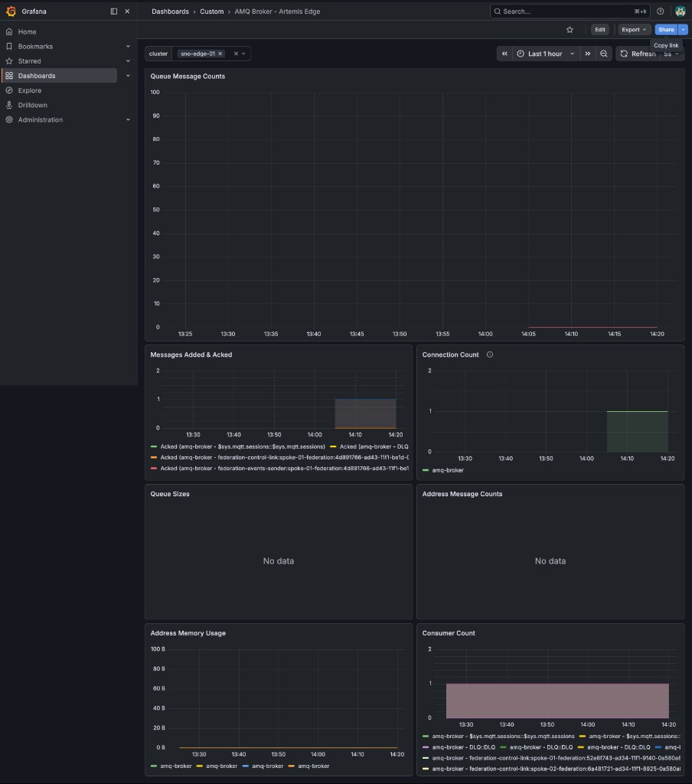Viewport: 692px width, 784px height.
Task: Click the Connection Count panel title
Action: [450, 355]
